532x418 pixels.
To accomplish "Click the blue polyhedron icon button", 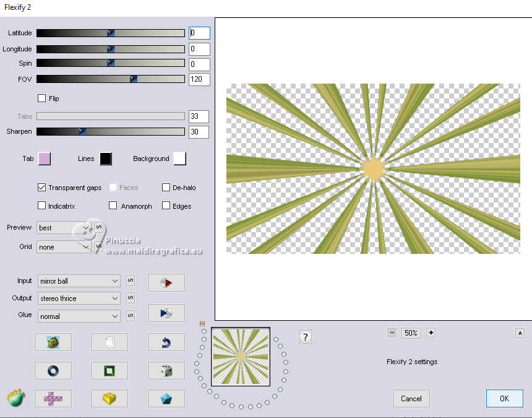I will 166,398.
